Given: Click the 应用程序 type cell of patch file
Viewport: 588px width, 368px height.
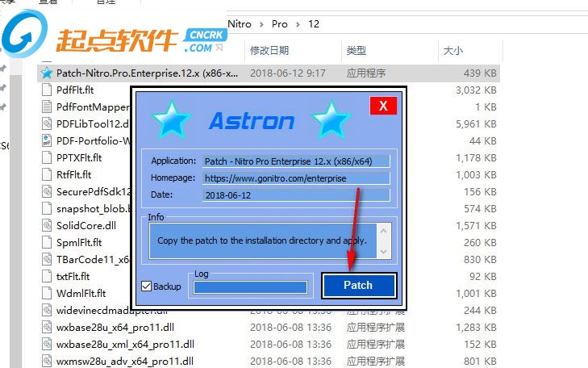Looking at the screenshot, I should tap(366, 73).
